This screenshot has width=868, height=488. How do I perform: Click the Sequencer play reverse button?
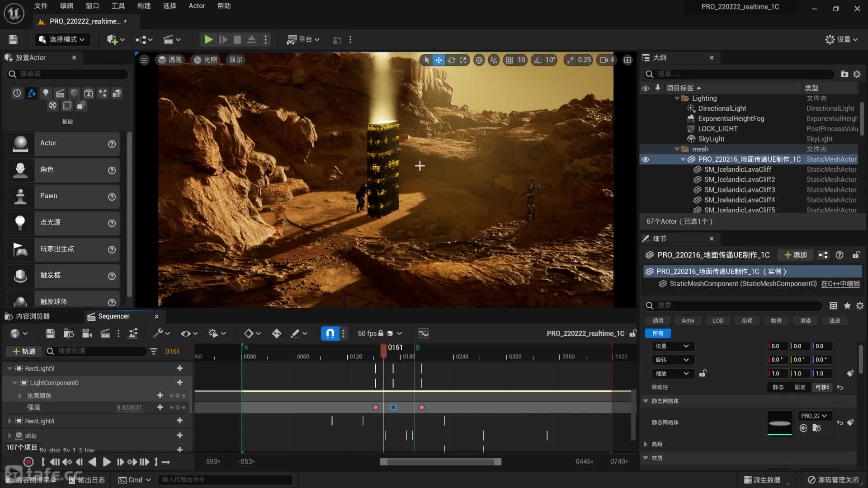[x=92, y=462]
